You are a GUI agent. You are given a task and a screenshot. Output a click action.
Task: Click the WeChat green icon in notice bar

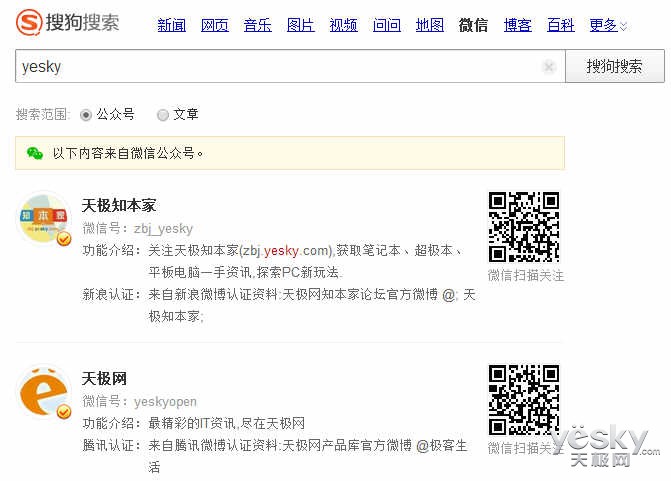(35, 153)
